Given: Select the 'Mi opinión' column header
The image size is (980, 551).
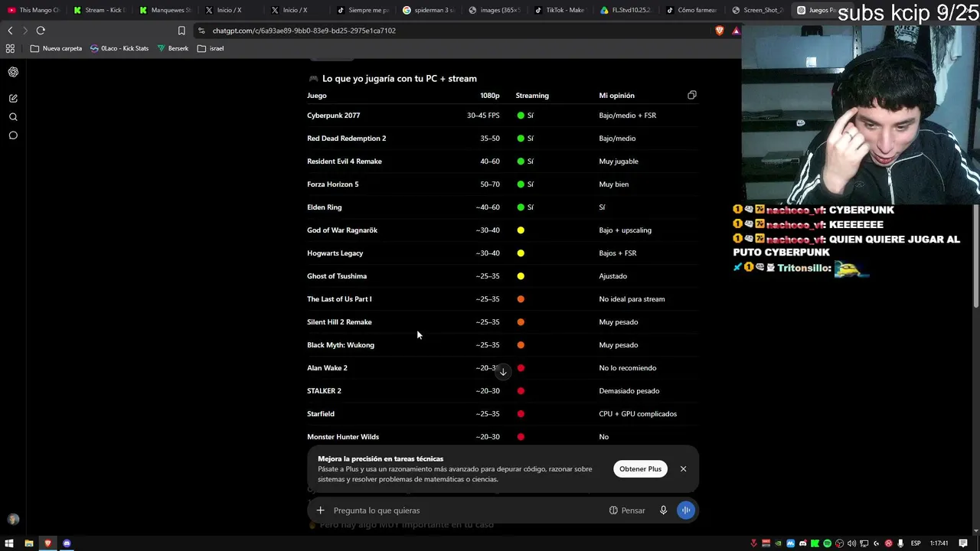Looking at the screenshot, I should (x=616, y=96).
